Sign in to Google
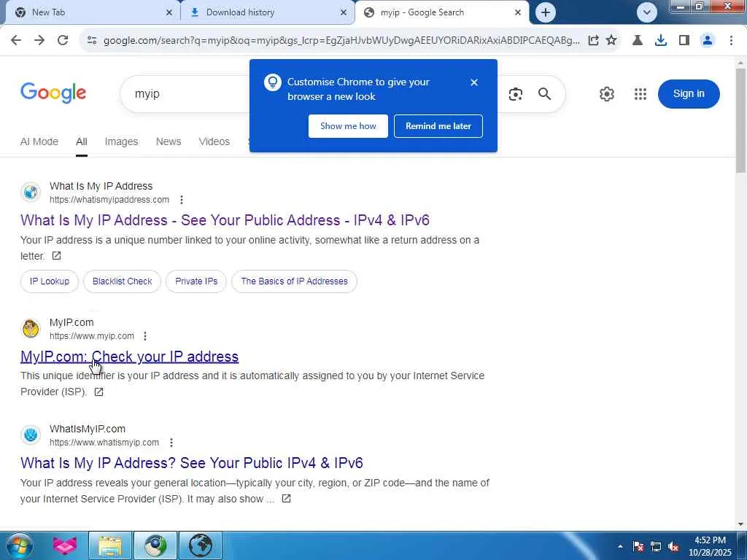The height and width of the screenshot is (560, 747). [689, 94]
